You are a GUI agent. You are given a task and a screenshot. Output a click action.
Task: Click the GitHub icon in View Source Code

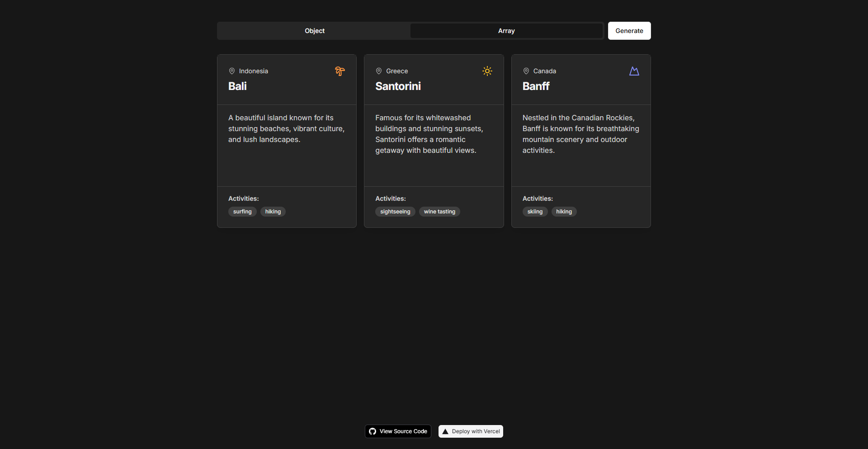coord(373,431)
